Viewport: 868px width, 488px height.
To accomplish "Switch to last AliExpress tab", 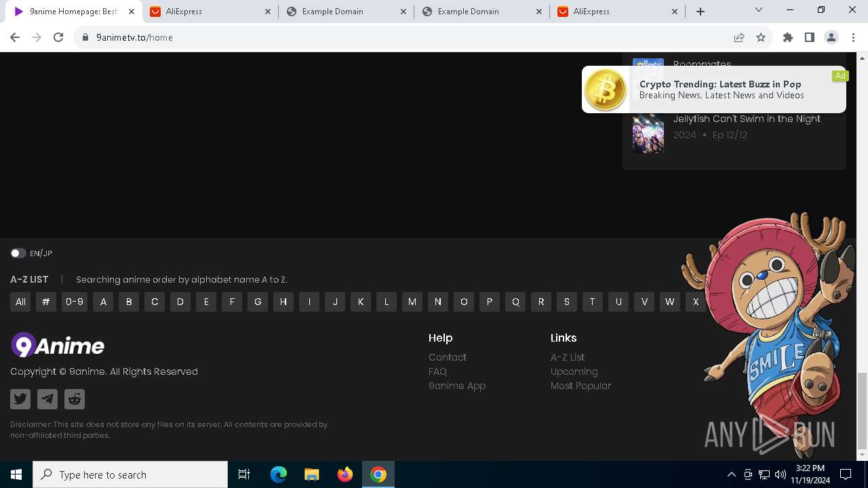I will 617,12.
